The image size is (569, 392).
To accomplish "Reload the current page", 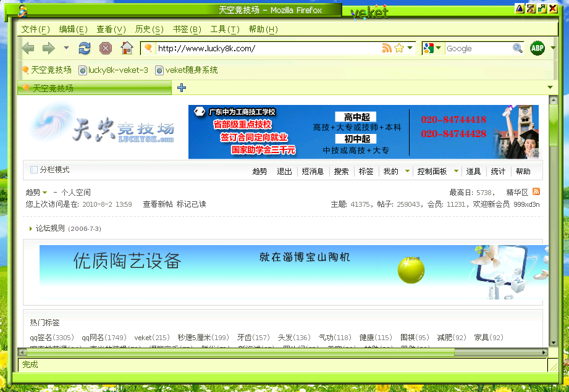I will [85, 48].
